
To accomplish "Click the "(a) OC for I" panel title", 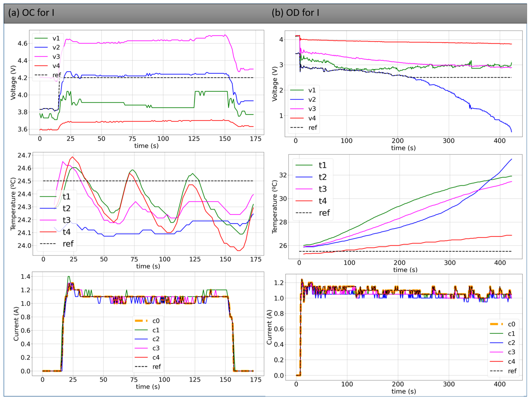I will [31, 13].
